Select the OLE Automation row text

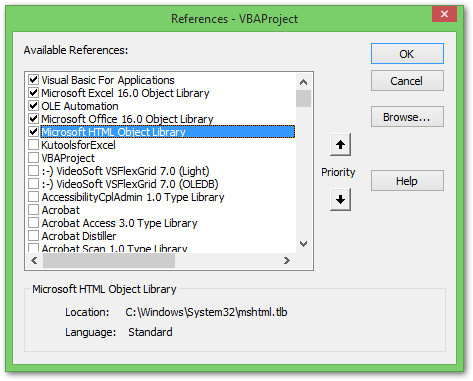(80, 106)
